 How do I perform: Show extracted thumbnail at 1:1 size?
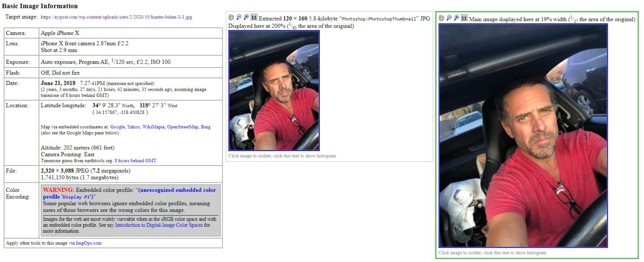254,17
